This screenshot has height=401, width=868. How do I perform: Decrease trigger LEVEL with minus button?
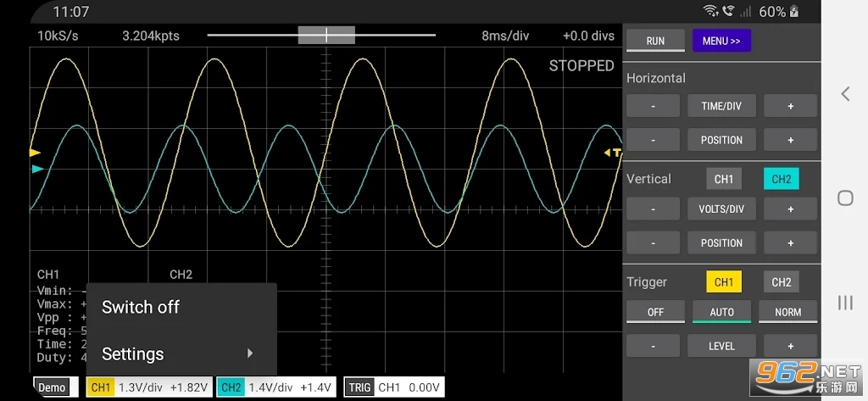coord(653,346)
